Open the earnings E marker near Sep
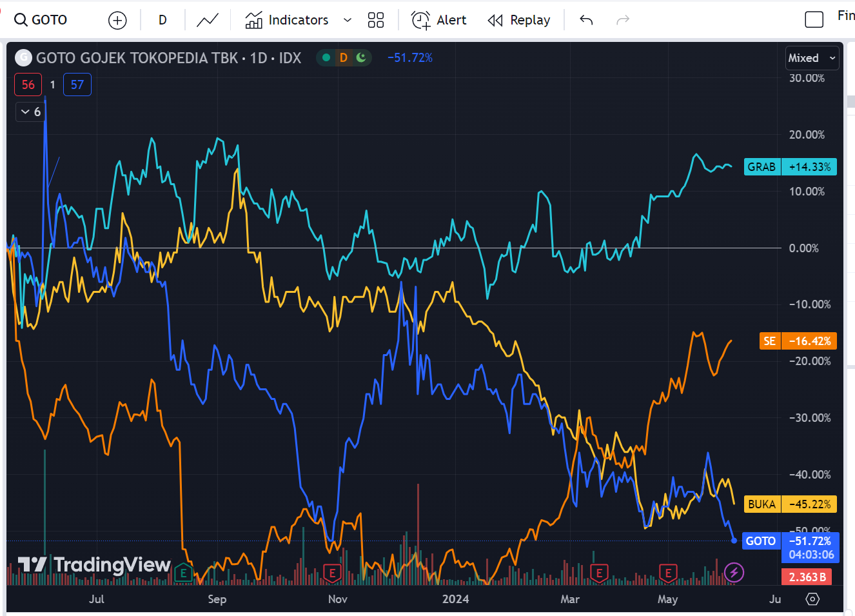The height and width of the screenshot is (616, 855). tap(184, 573)
